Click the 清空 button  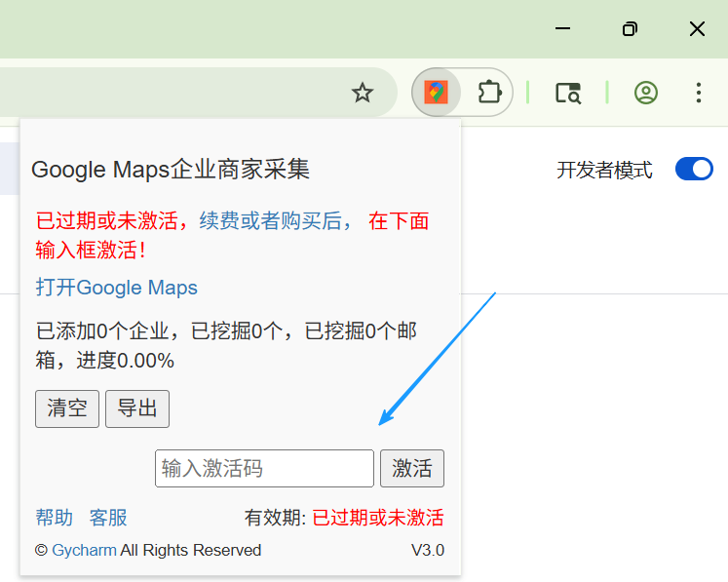coord(67,408)
